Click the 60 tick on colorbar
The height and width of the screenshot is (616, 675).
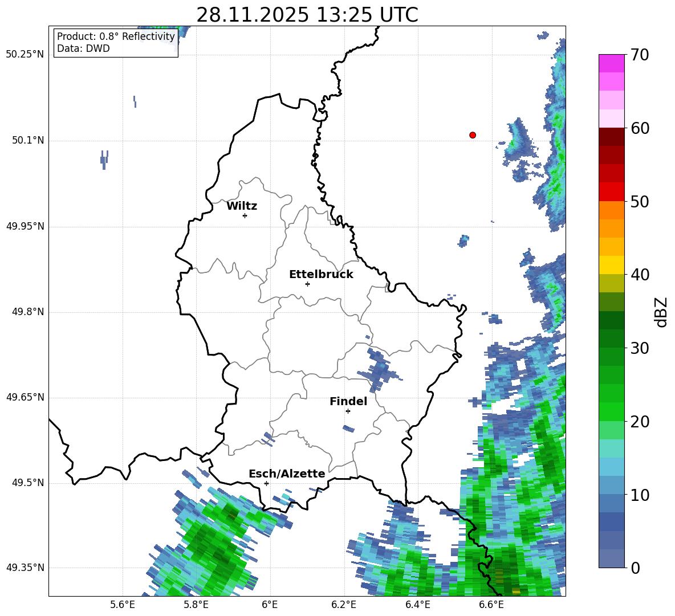click(640, 128)
